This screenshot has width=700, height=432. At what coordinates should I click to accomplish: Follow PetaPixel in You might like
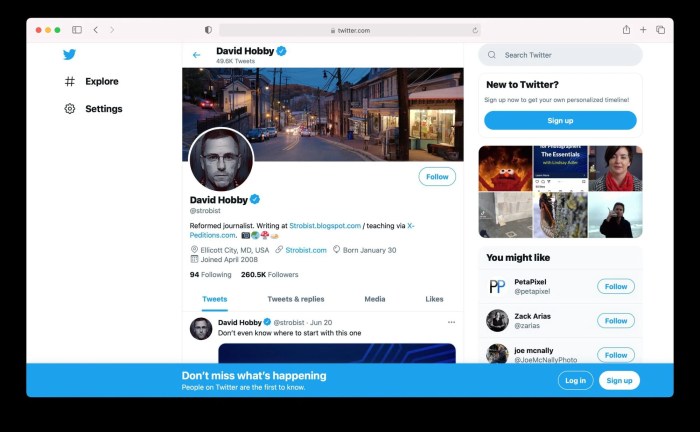[616, 287]
